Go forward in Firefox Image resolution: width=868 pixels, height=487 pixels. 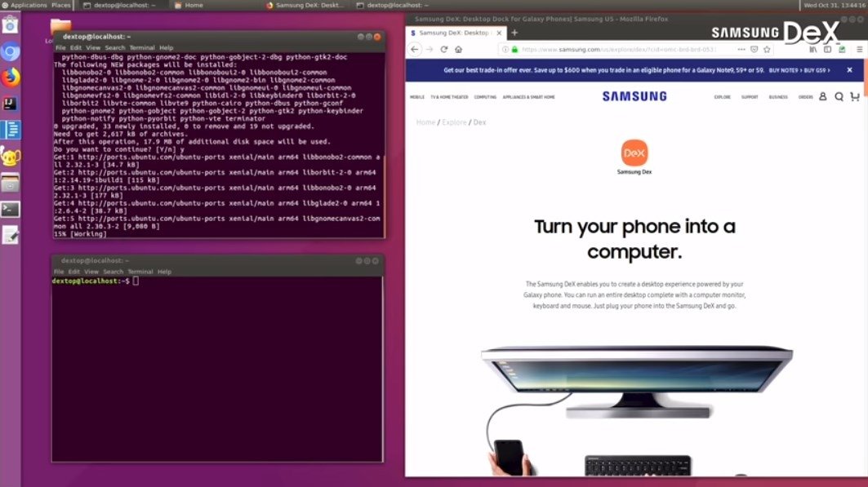430,49
